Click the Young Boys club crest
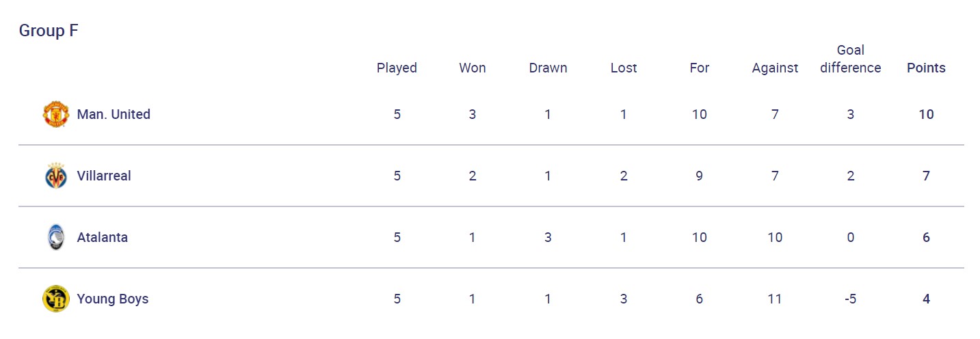 [55, 299]
